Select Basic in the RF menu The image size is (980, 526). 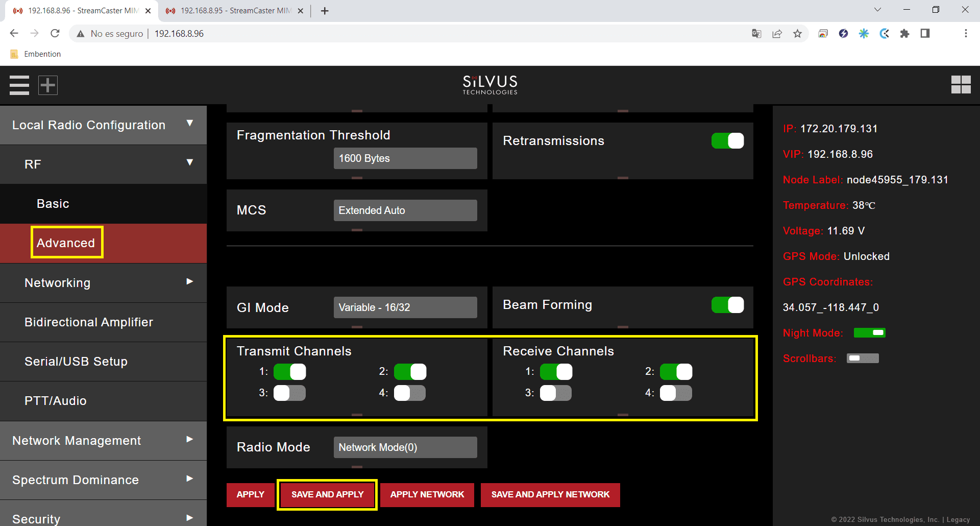click(x=53, y=204)
